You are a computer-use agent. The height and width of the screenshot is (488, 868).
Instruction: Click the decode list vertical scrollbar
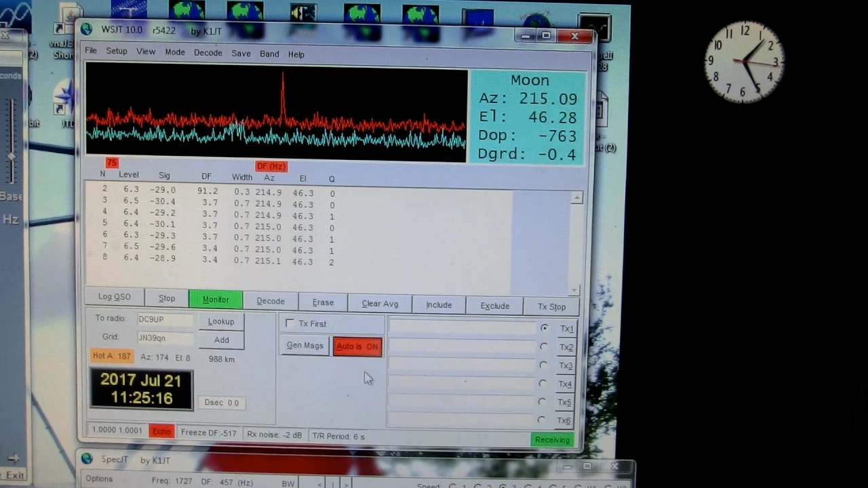click(576, 244)
